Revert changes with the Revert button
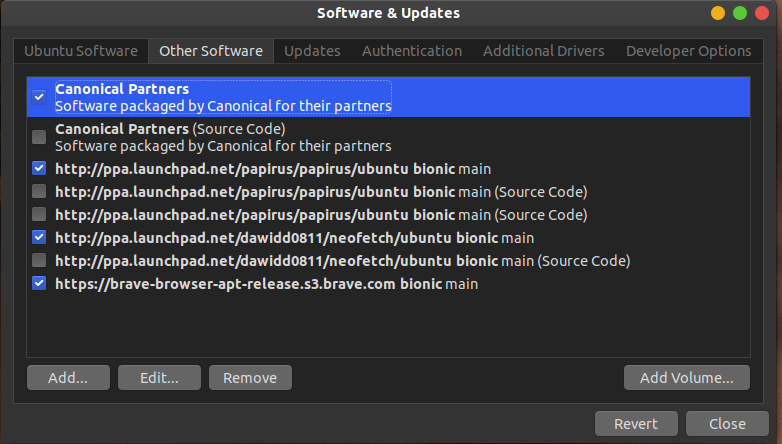This screenshot has height=444, width=782. click(x=636, y=424)
